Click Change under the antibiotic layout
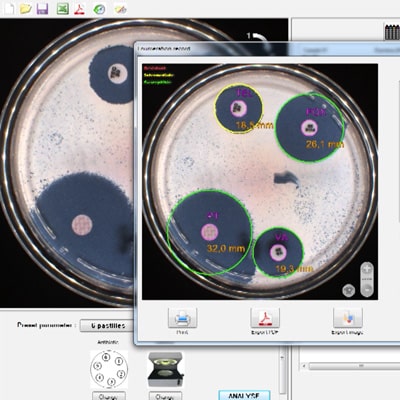 click(109, 396)
